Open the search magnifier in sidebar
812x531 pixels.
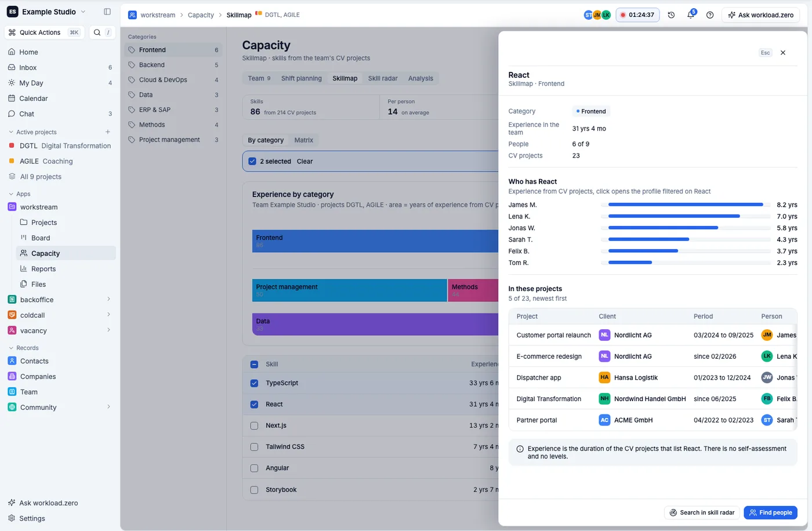(x=97, y=32)
